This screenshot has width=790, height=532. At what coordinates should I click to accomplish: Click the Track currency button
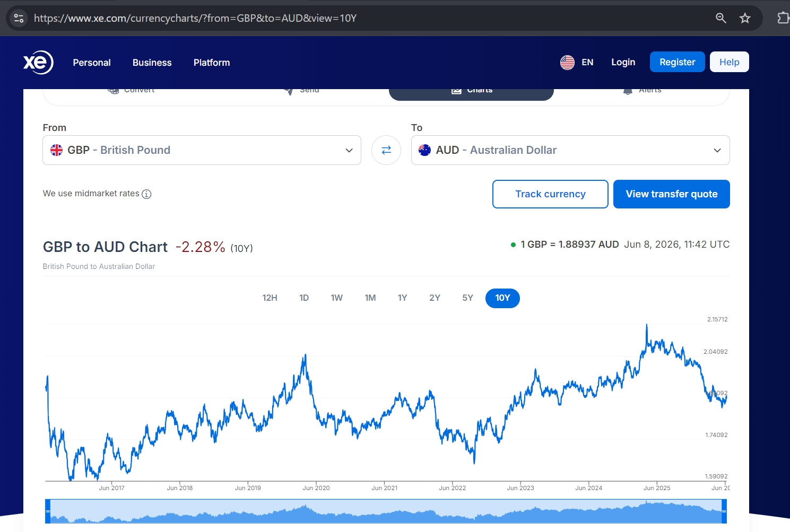pyautogui.click(x=550, y=194)
